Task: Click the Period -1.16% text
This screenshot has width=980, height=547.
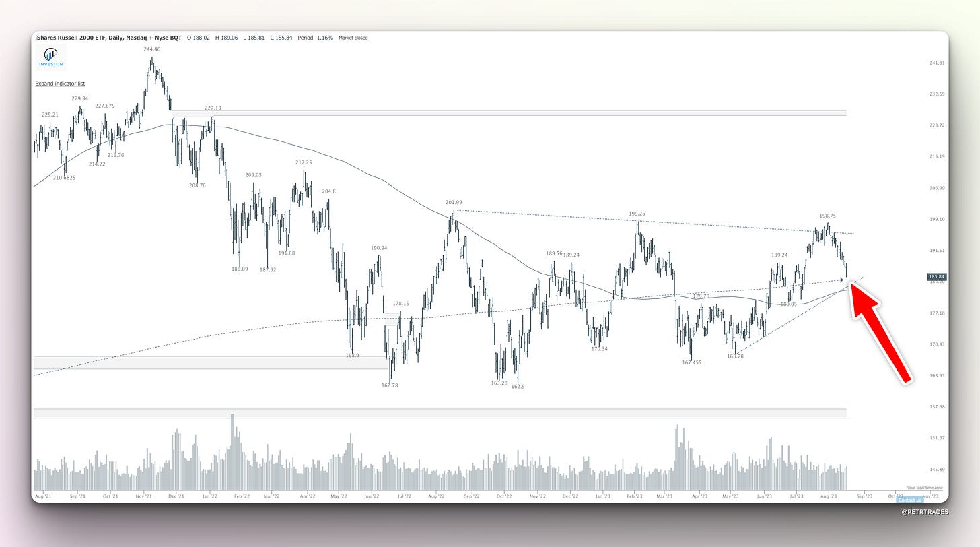Action: (316, 38)
